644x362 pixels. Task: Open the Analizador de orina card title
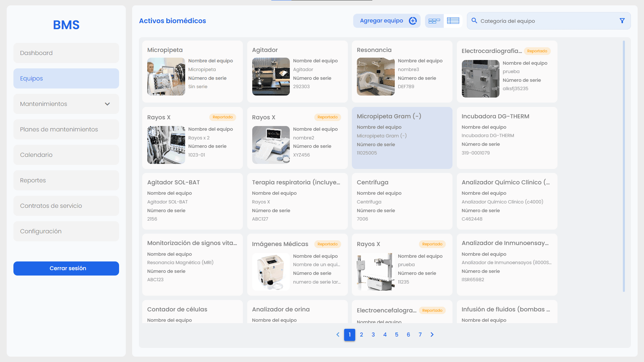281,309
